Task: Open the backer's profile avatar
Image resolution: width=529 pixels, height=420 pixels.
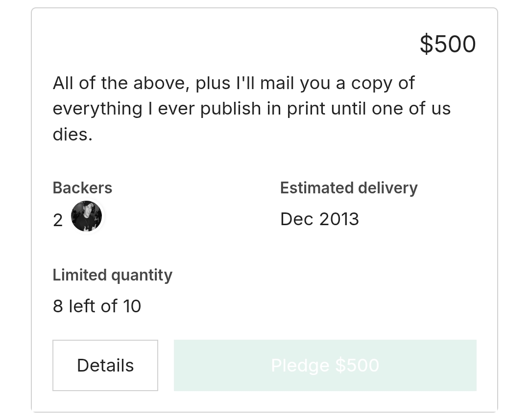Action: point(86,216)
